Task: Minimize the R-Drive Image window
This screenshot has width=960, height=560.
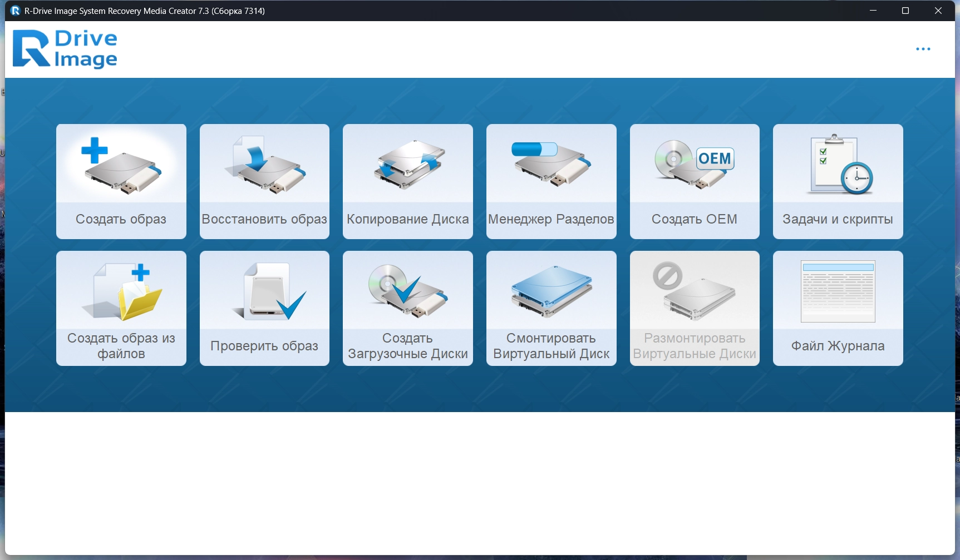Action: pos(873,11)
